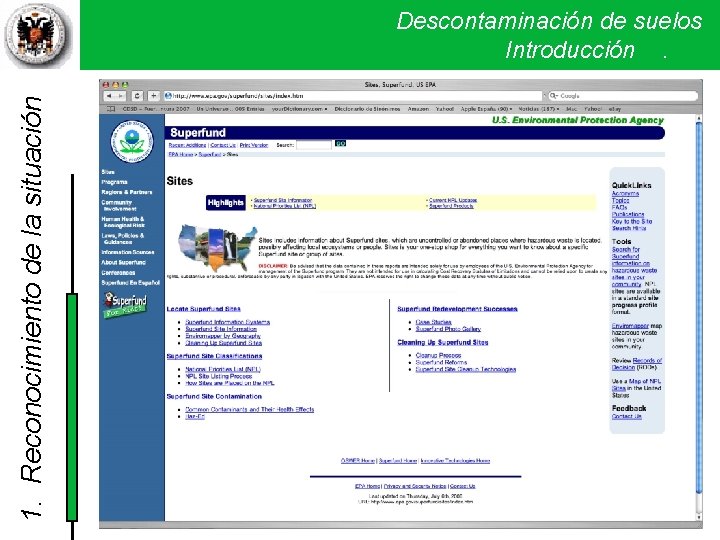Open Publications quick link

(628, 214)
